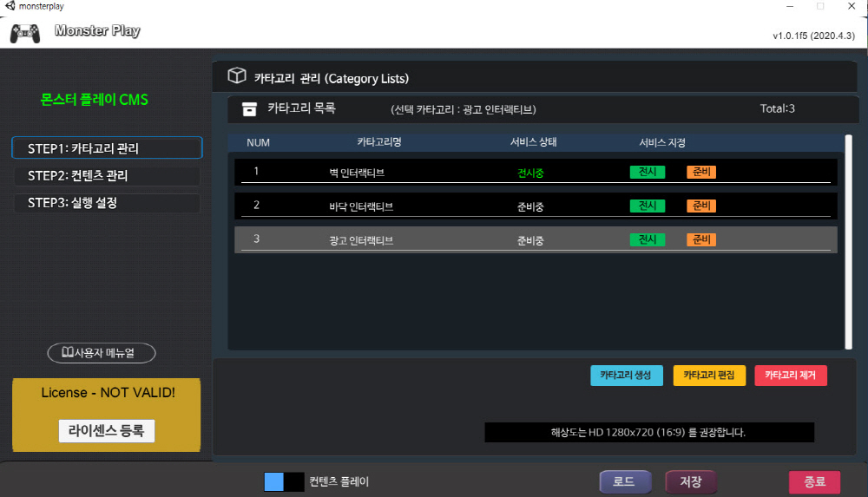This screenshot has height=497, width=868.
Task: Click the HD 1280x720 resolution notice
Action: pyautogui.click(x=648, y=432)
